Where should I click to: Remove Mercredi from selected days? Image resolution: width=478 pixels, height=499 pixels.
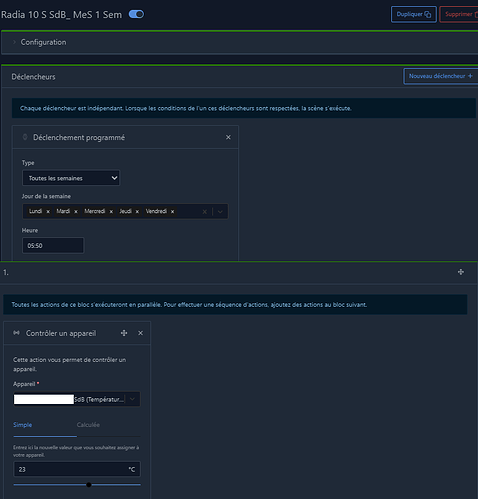click(111, 212)
